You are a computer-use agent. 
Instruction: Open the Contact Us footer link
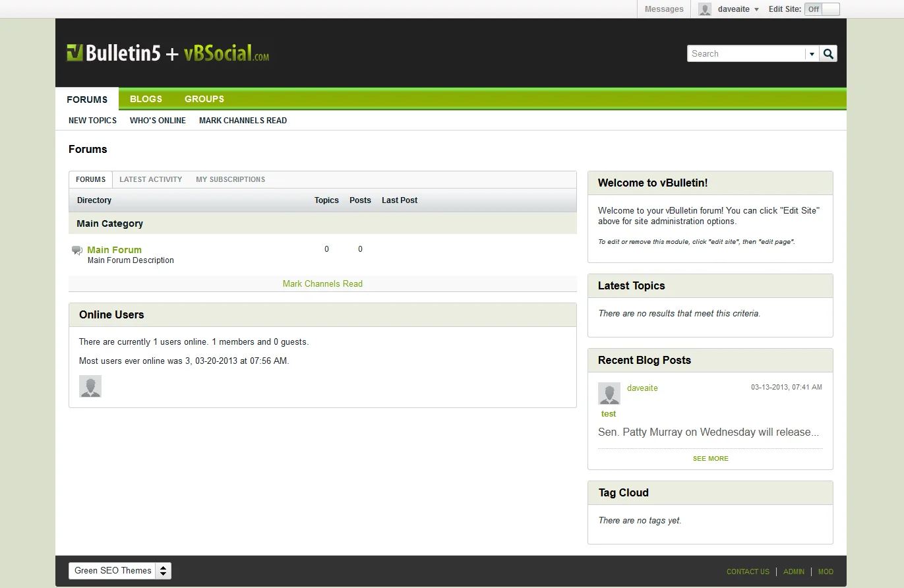click(x=748, y=572)
